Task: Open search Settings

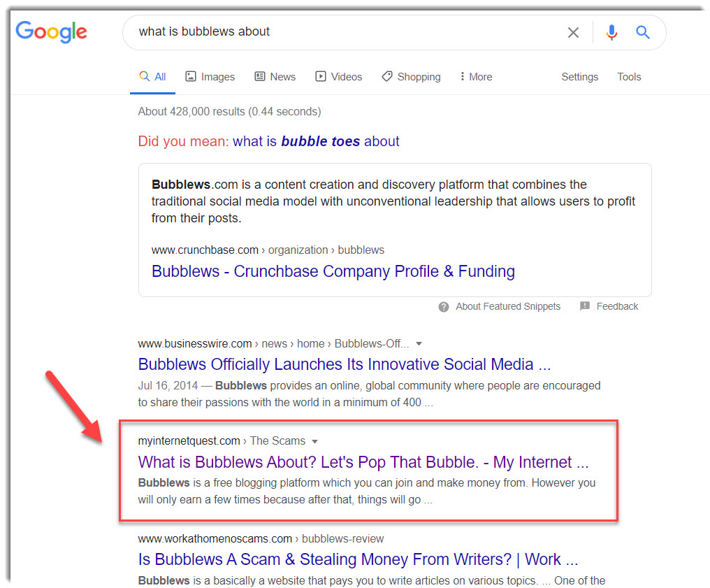Action: tap(580, 76)
